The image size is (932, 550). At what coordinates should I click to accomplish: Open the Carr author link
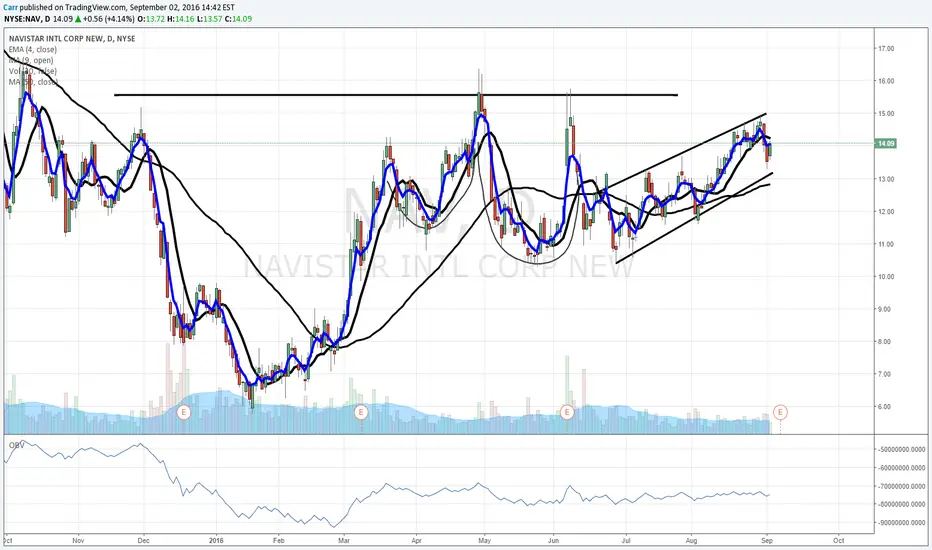pos(10,8)
